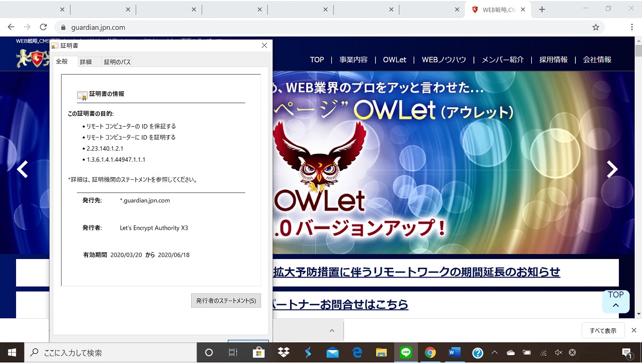Open the 事業内容 menu item
This screenshot has width=642, height=364.
[353, 60]
